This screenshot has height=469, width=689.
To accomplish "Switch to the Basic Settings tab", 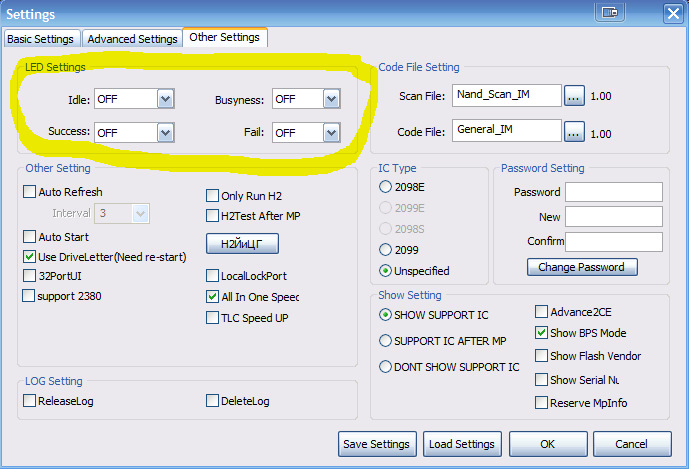I will click(x=40, y=39).
